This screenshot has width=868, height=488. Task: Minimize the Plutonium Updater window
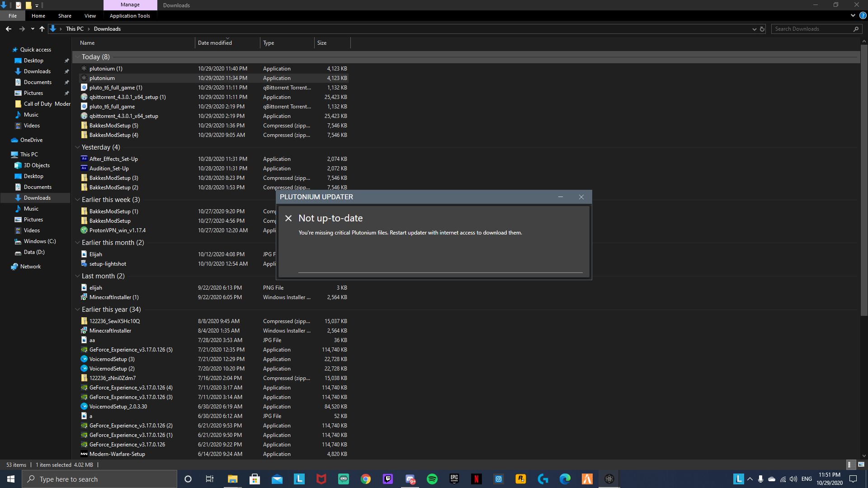[x=561, y=197]
